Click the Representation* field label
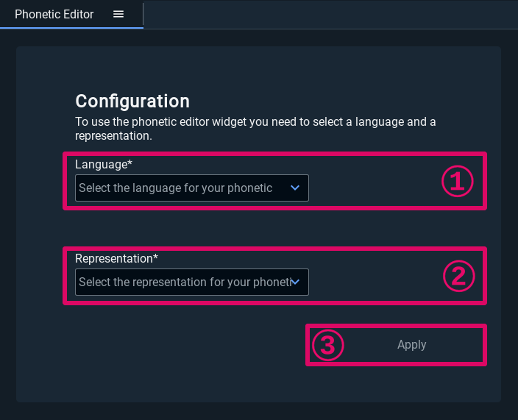Viewport: 518px width, 420px height. point(116,258)
